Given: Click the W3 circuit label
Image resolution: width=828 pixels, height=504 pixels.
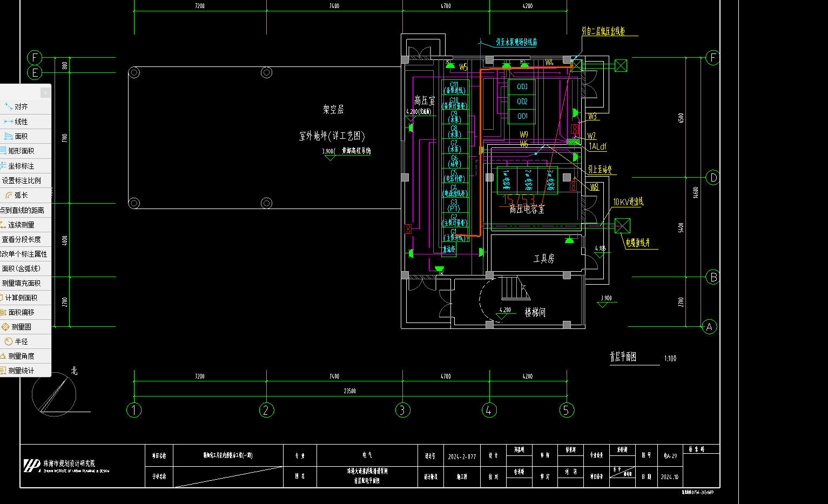Looking at the screenshot, I should [593, 116].
